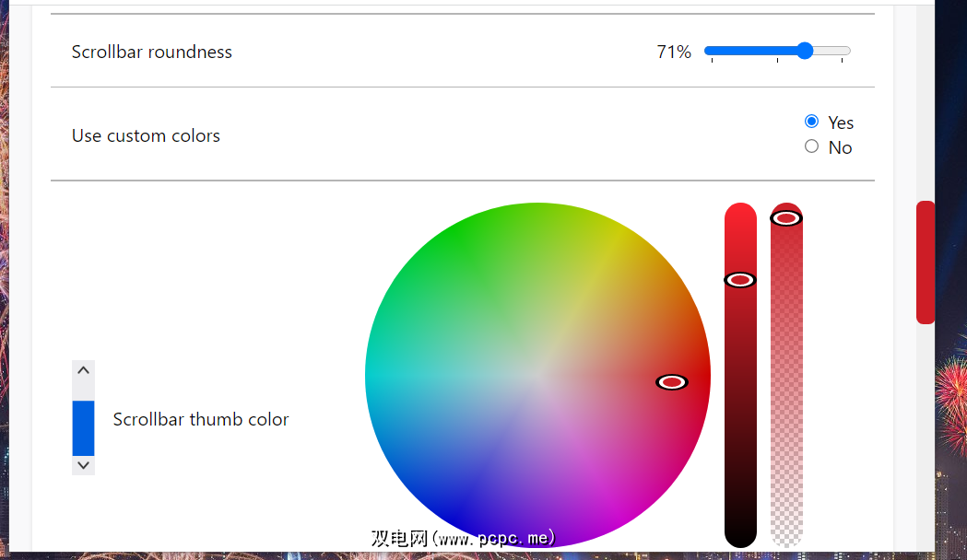
Task: Click the blue thumb in scrollbar preview
Action: pyautogui.click(x=83, y=427)
